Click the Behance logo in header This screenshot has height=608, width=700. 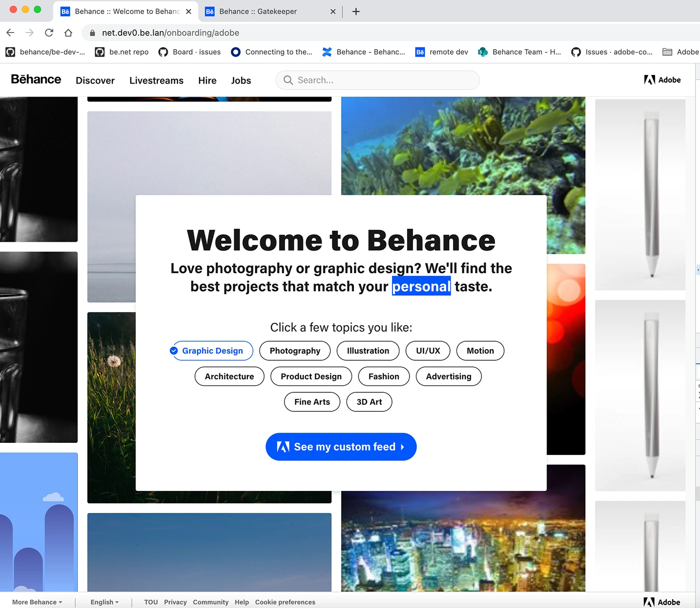(36, 80)
